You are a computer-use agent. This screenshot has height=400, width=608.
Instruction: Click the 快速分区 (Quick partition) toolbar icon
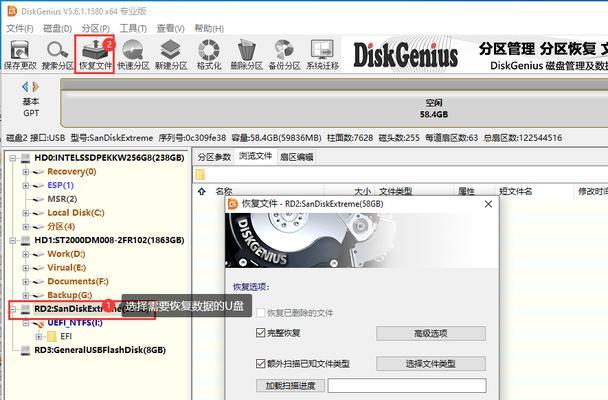(x=133, y=50)
